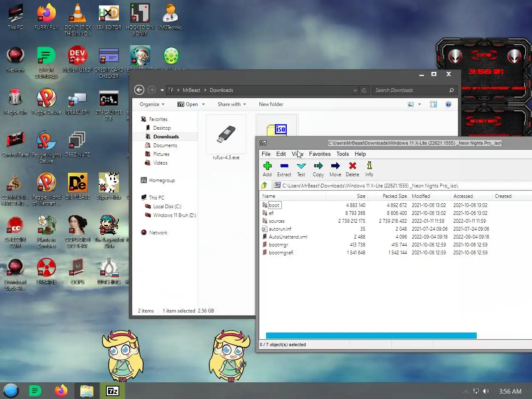Sort 7-Zip list by Name column

coord(293,196)
